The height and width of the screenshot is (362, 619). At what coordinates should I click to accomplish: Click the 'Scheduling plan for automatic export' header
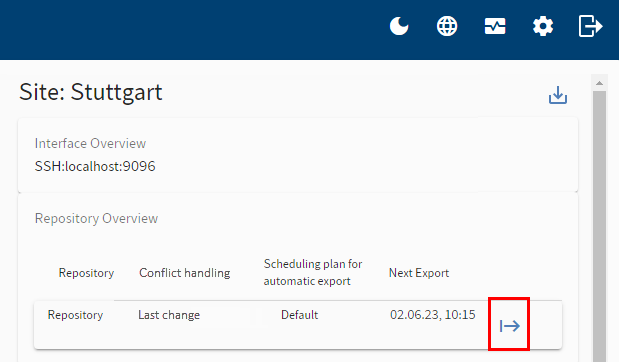tap(313, 272)
